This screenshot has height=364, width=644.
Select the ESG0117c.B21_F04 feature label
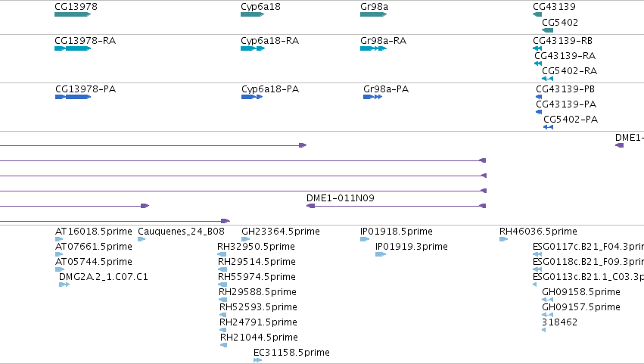pos(588,247)
